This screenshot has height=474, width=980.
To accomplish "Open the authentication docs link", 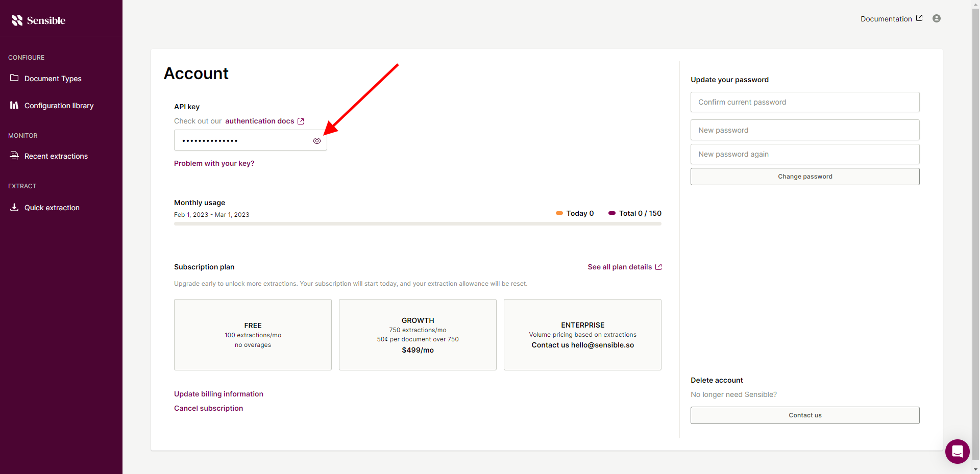I will tap(259, 121).
